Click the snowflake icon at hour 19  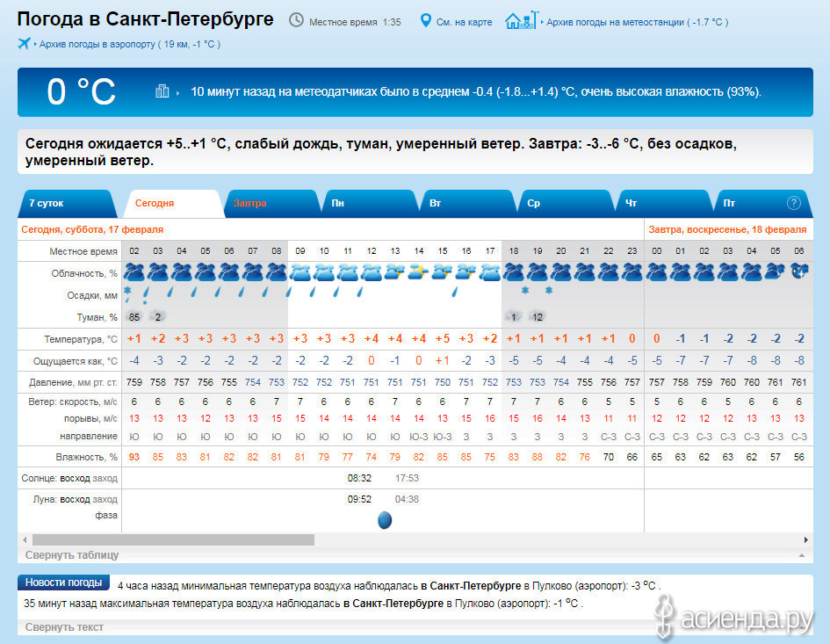pos(549,290)
